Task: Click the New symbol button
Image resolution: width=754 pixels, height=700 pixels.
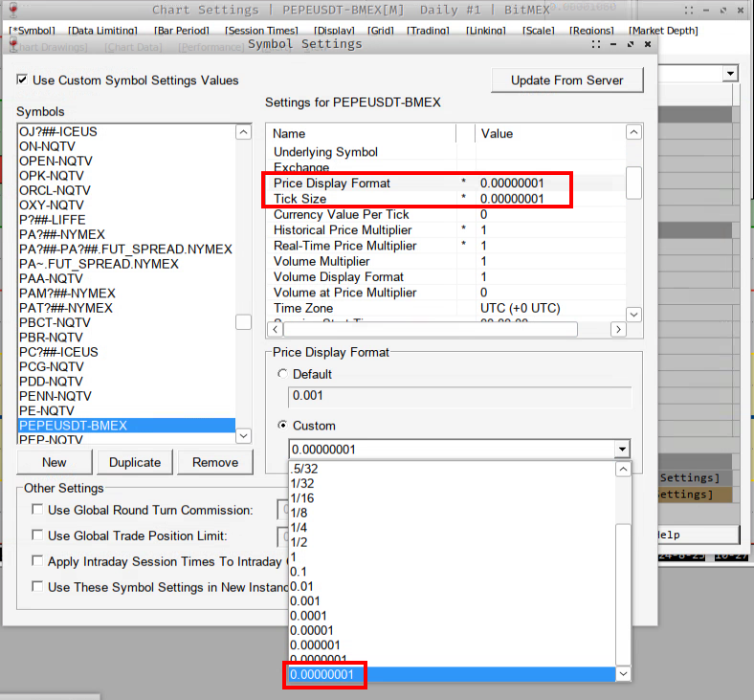Action: [x=55, y=462]
